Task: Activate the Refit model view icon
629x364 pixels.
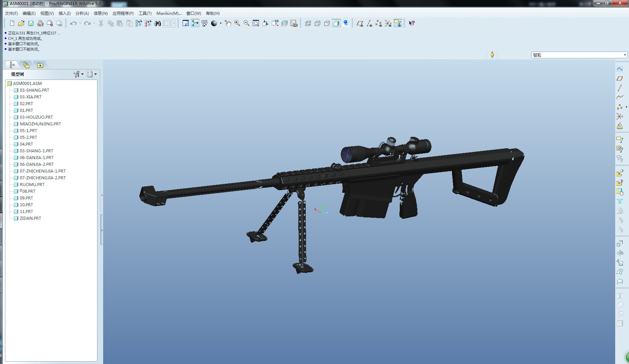Action: [256, 24]
